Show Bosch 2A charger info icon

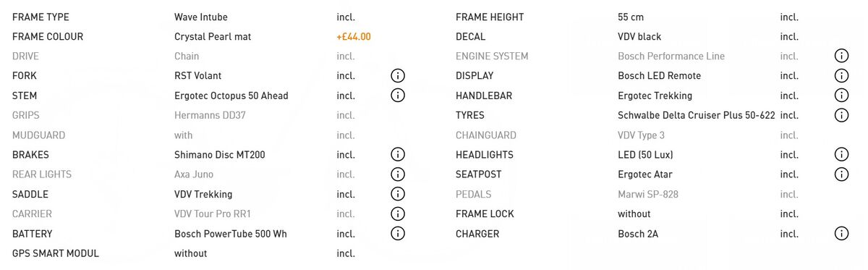pyautogui.click(x=841, y=233)
